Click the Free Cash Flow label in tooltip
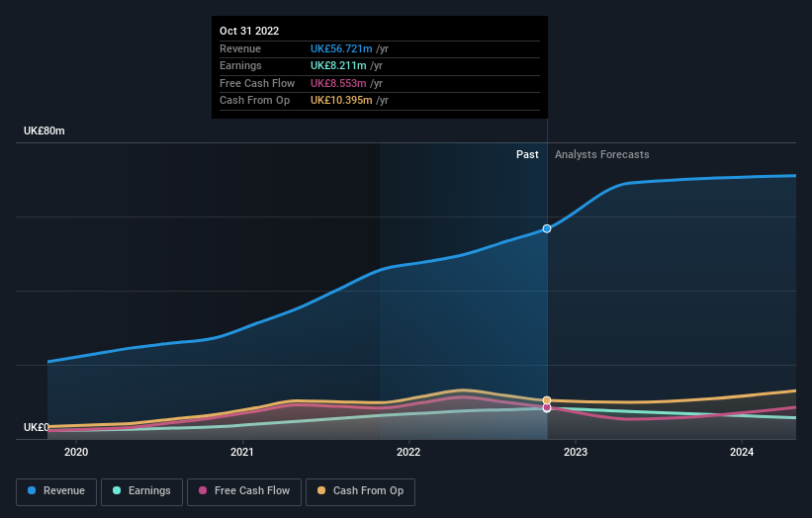Screen dimensions: 812x518 257,83
